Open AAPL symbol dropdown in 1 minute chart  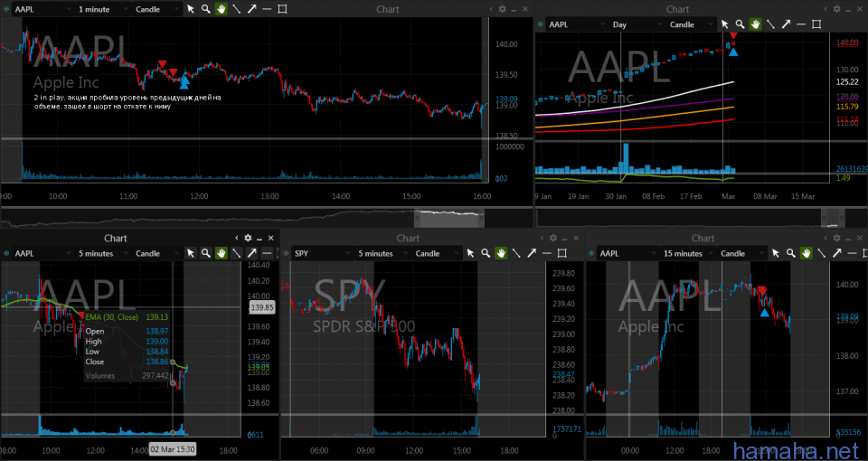click(x=42, y=9)
